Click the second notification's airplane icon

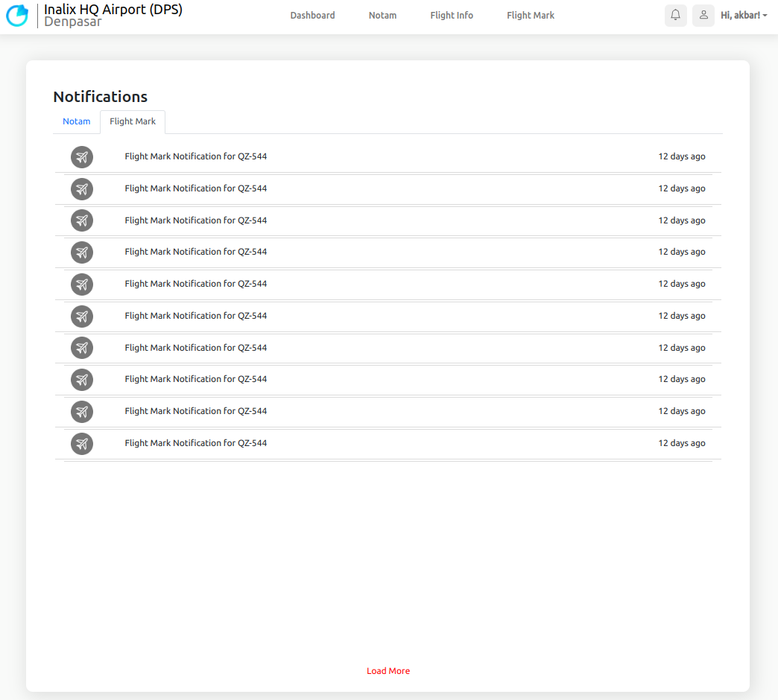pyautogui.click(x=82, y=189)
